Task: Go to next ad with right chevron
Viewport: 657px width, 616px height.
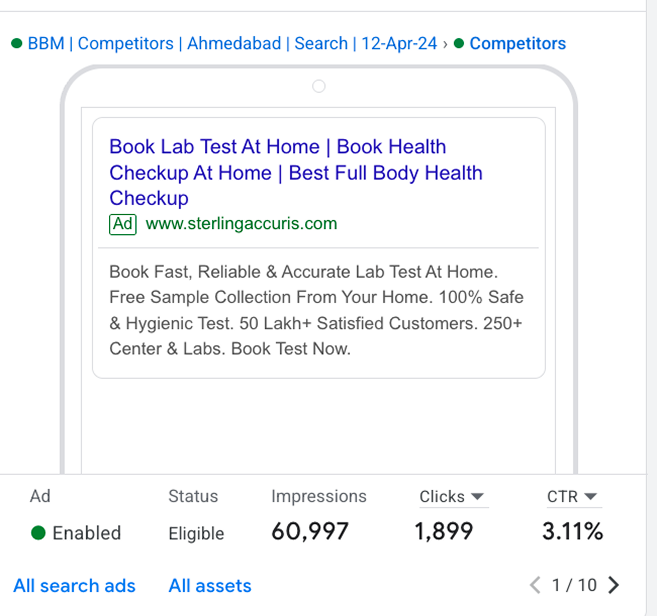Action: (x=613, y=585)
